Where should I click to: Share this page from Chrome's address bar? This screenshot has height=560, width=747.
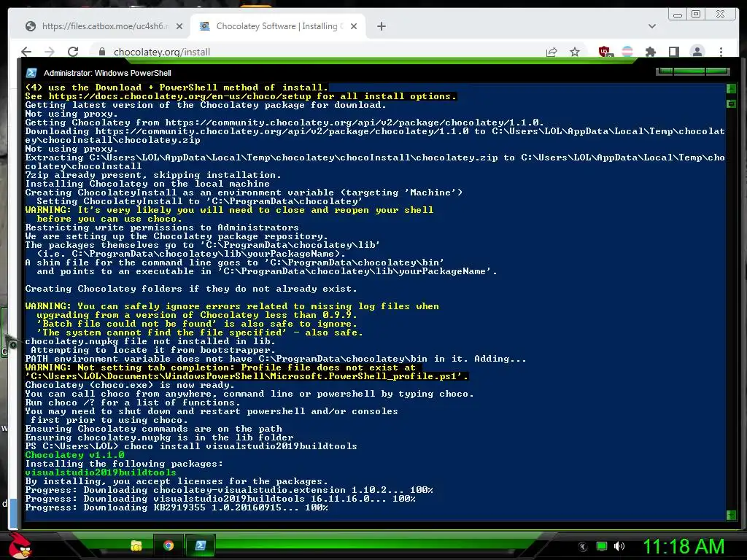pyautogui.click(x=551, y=52)
